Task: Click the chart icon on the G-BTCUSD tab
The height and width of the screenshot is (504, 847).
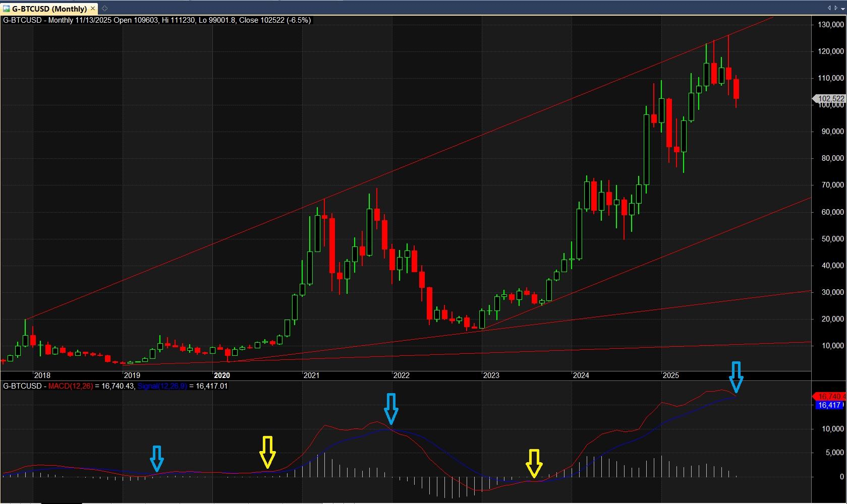Action: click(6, 9)
